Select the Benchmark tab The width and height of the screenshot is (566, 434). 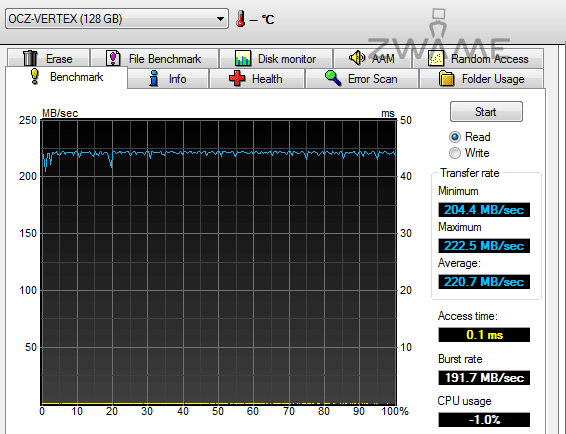click(x=66, y=77)
